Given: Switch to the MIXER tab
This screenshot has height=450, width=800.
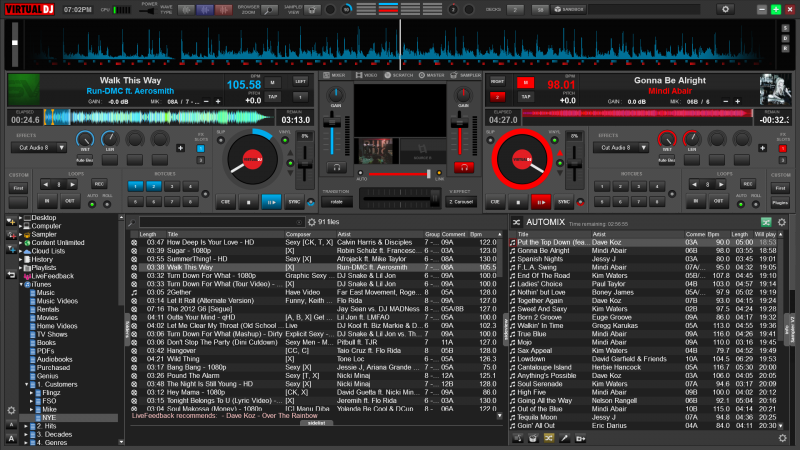Looking at the screenshot, I should tap(335, 76).
